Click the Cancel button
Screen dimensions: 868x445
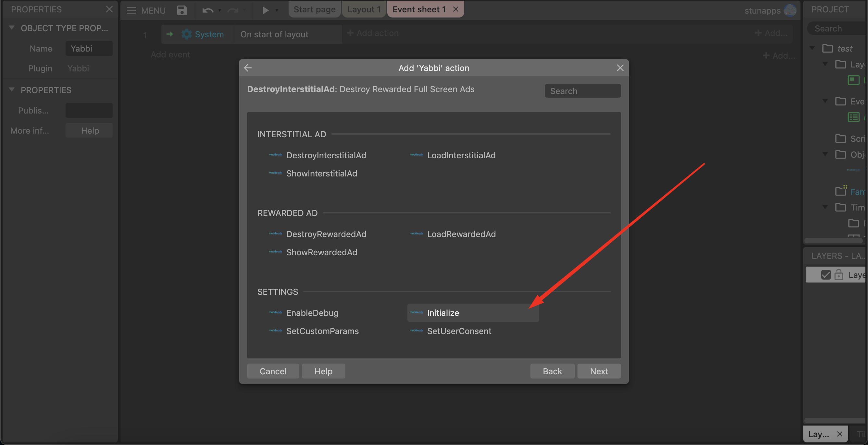(x=273, y=371)
